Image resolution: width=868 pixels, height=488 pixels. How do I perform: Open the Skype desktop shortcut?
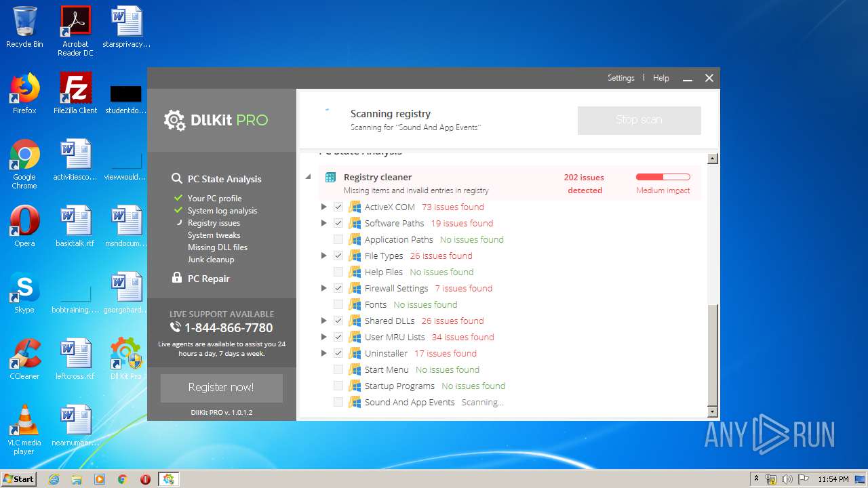pos(24,293)
